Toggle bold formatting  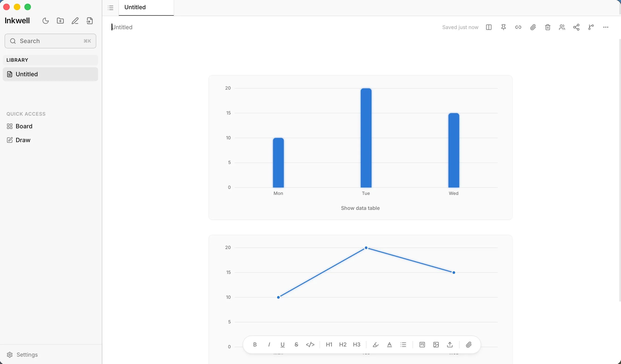(x=255, y=344)
